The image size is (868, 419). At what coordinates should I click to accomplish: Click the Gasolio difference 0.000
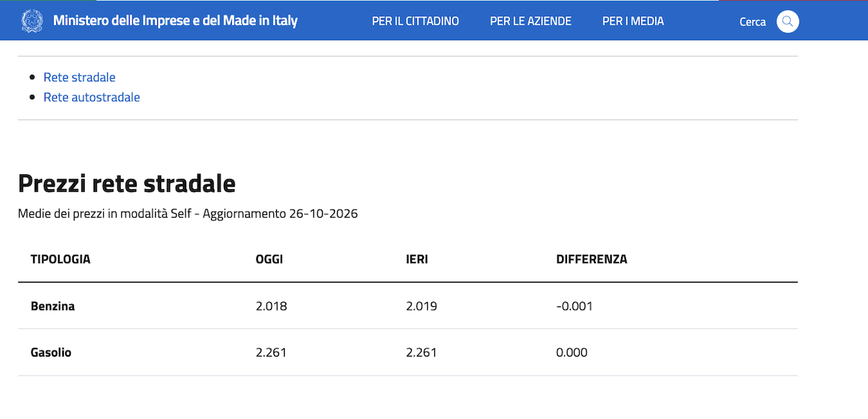pos(572,353)
